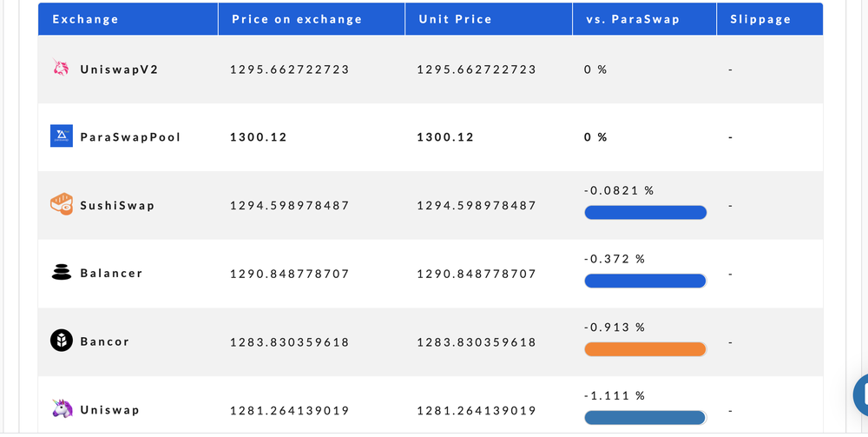Viewport: 868px width, 437px height.
Task: Click UniswapV2's 0 % comparison value
Action: (595, 70)
